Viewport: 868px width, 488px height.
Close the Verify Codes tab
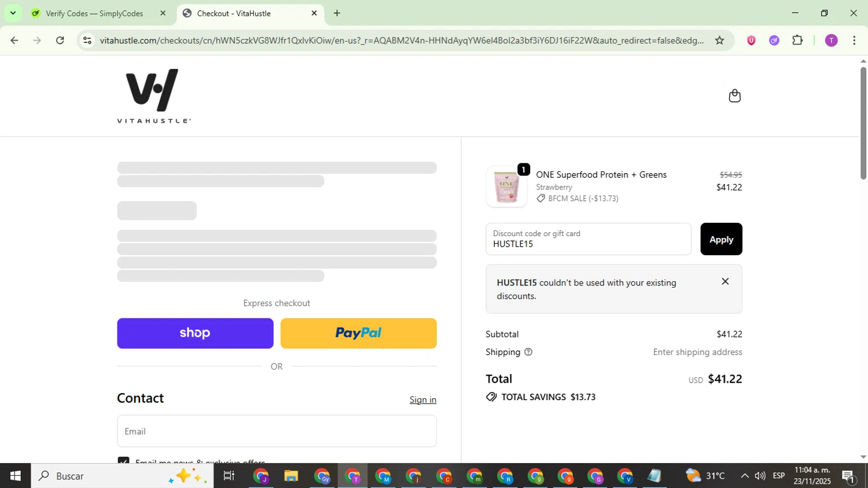(163, 13)
